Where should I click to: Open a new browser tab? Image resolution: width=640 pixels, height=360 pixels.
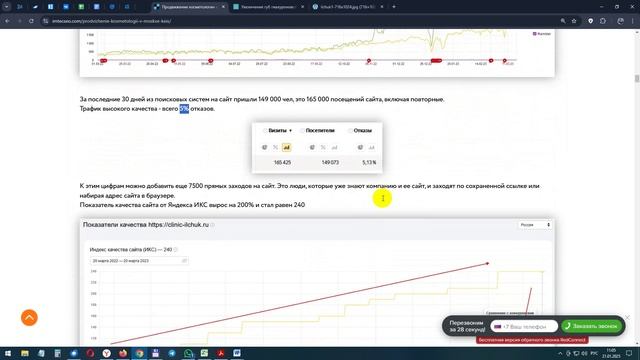point(393,7)
